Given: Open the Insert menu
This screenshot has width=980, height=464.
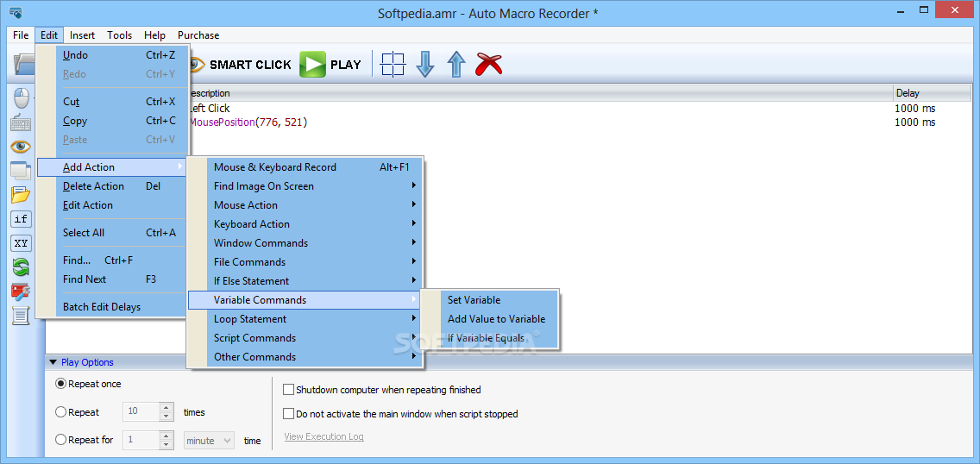Looking at the screenshot, I should pos(83,35).
